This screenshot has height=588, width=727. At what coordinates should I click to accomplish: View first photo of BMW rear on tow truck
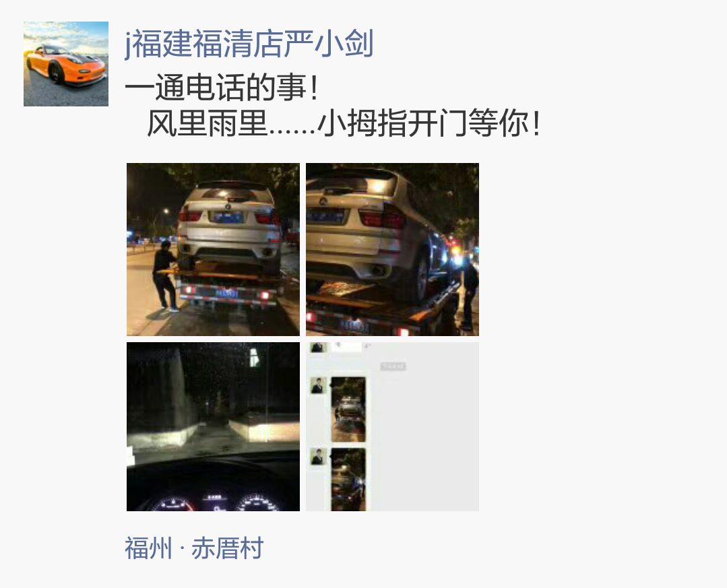[214, 249]
